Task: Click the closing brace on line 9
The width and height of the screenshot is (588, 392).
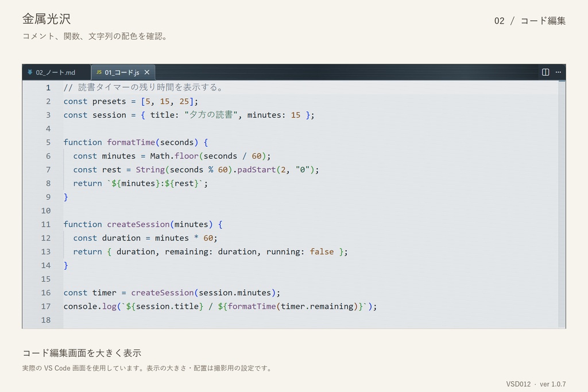Action: tap(66, 197)
